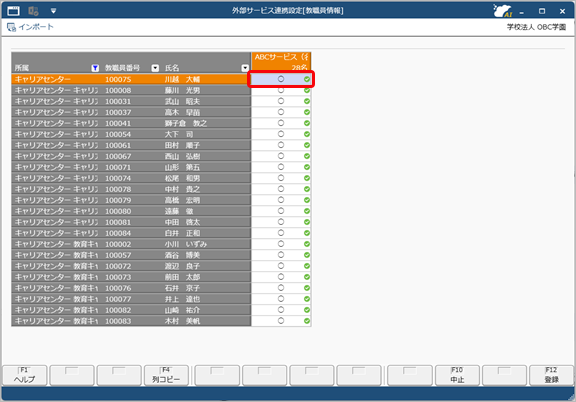Click the blue filter icon on 所属 column
The height and width of the screenshot is (402, 576).
click(x=95, y=68)
